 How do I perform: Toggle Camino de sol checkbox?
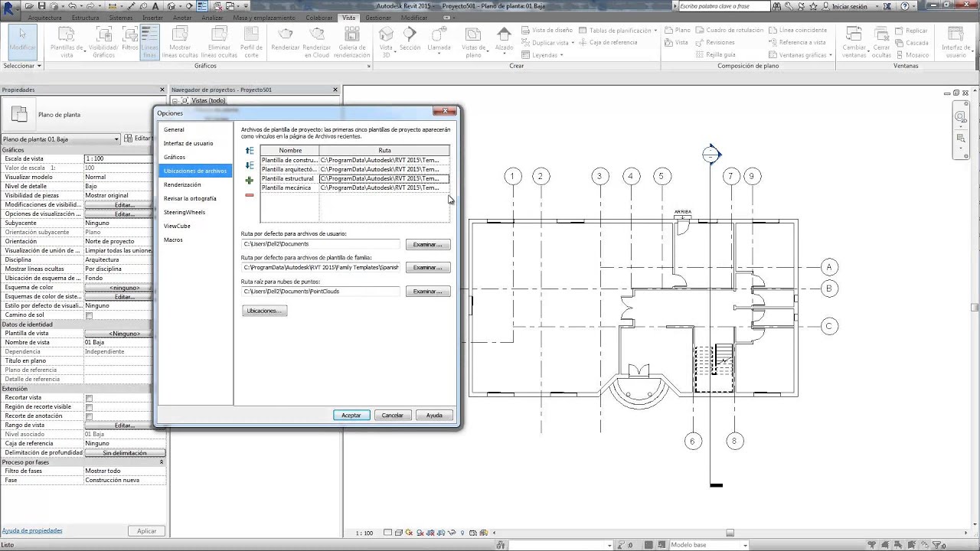coord(89,315)
